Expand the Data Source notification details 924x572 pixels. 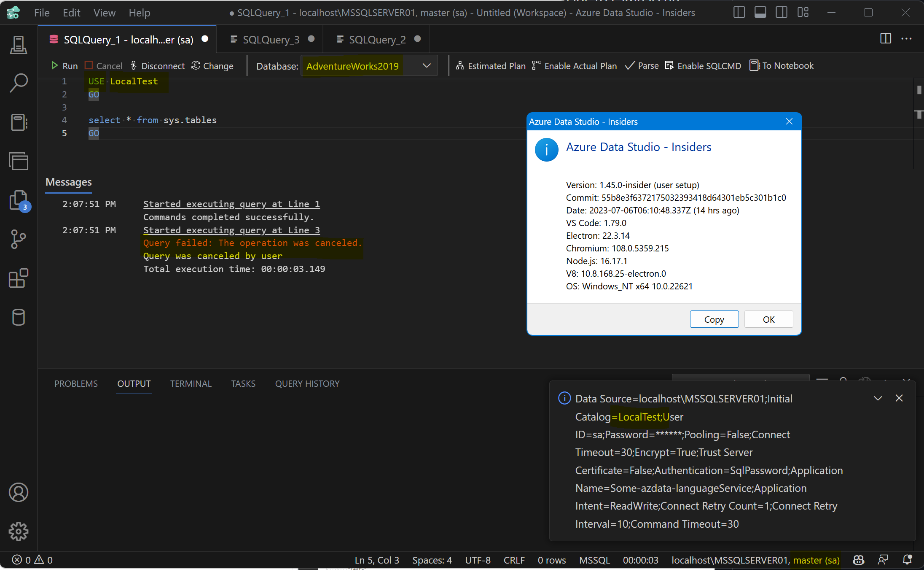[x=878, y=398]
